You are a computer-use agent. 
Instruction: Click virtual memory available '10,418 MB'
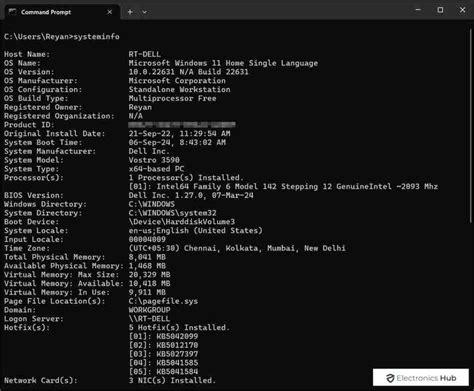click(x=149, y=284)
